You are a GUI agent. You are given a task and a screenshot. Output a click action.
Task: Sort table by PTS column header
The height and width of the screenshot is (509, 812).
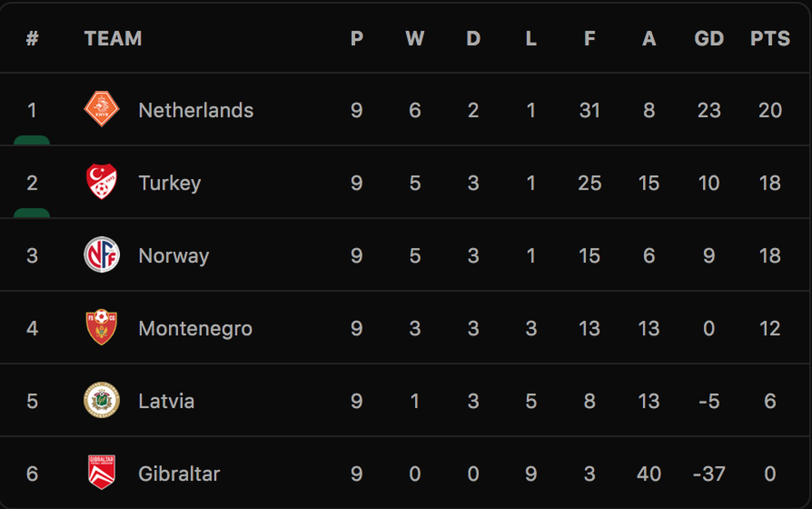[x=770, y=39]
